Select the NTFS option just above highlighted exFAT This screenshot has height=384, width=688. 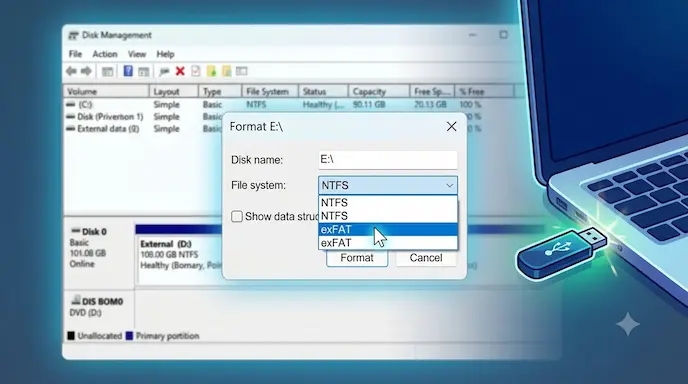388,216
